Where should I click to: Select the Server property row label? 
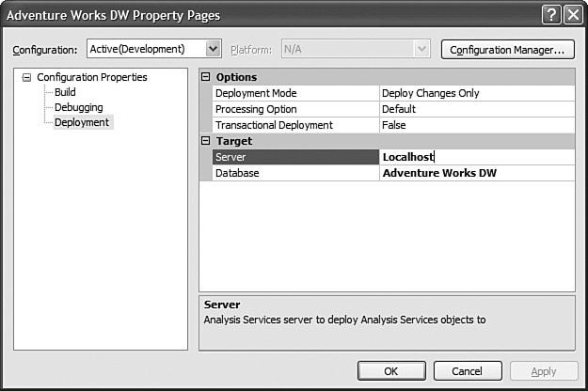pyautogui.click(x=295, y=157)
